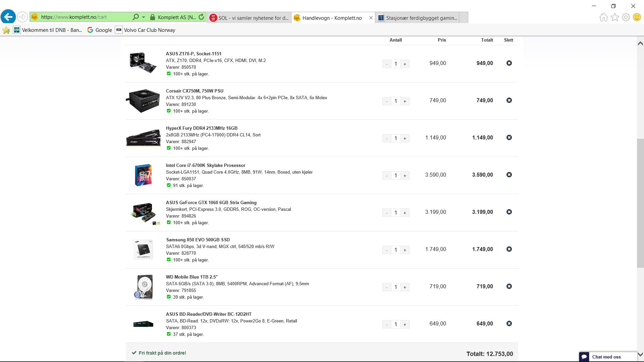The width and height of the screenshot is (644, 362).
Task: Click the vertical scrollbar down arrow
Action: [640, 354]
